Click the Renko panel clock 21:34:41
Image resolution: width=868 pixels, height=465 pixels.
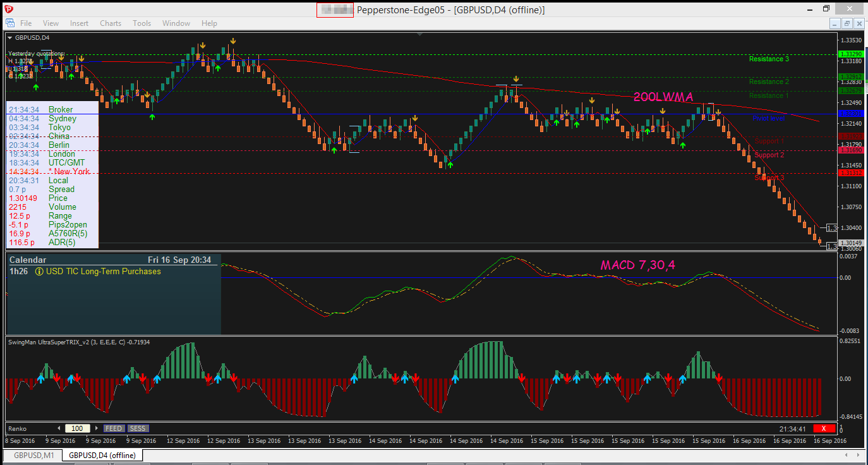(x=793, y=429)
